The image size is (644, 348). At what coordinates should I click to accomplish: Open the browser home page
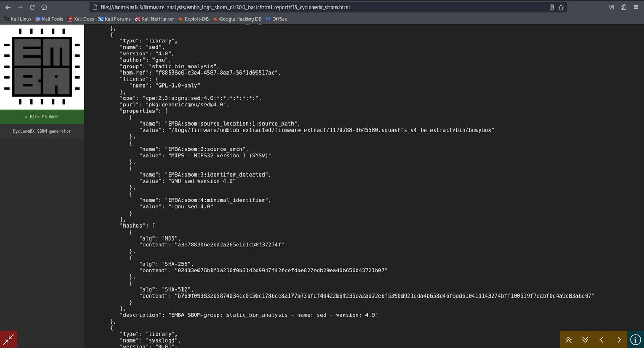[44, 8]
